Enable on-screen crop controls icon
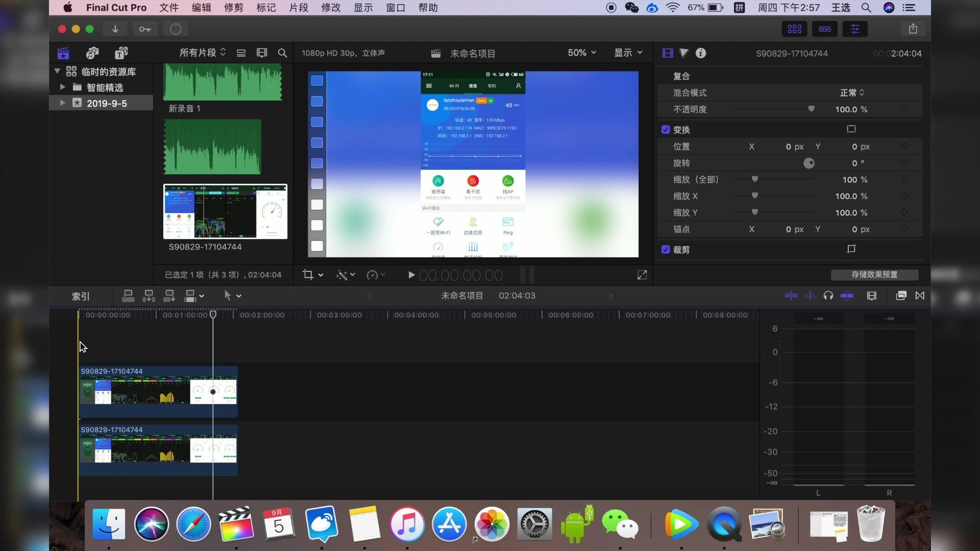Screen dimensions: 980x551 point(851,249)
